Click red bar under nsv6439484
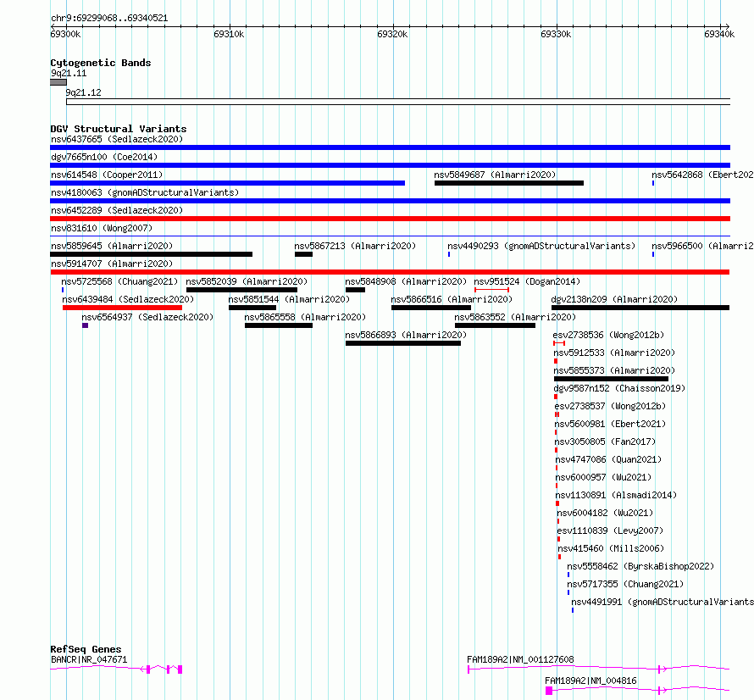Screen dimensions: 754x700 [122, 308]
